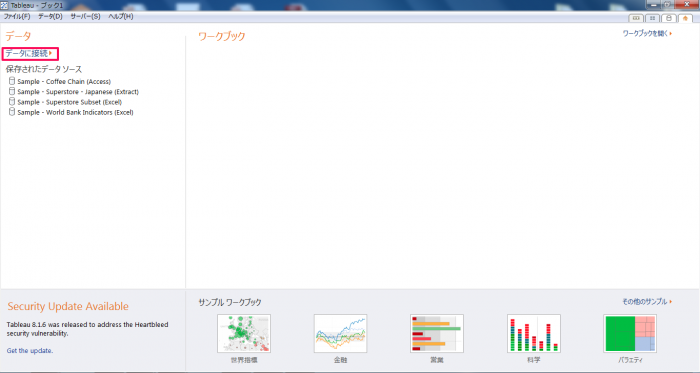Switch to the Home start page tab icon
The width and height of the screenshot is (700, 373).
[x=685, y=18]
